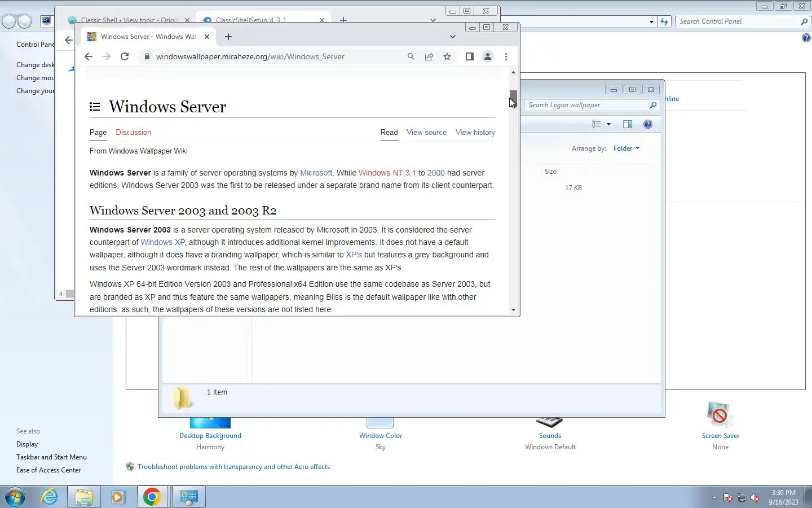The width and height of the screenshot is (812, 508).
Task: Add new tab in back Chrome window
Action: click(343, 20)
